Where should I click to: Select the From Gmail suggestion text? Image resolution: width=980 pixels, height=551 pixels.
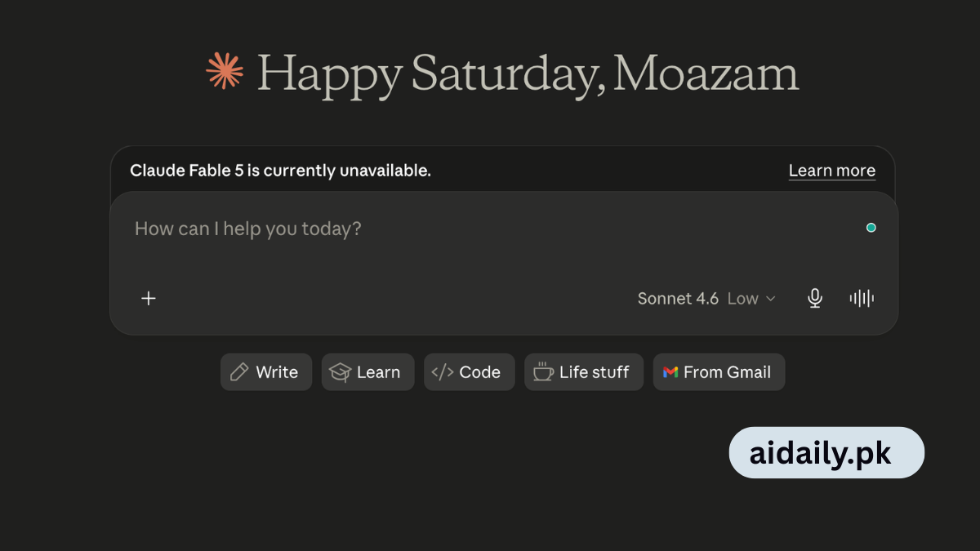click(727, 372)
